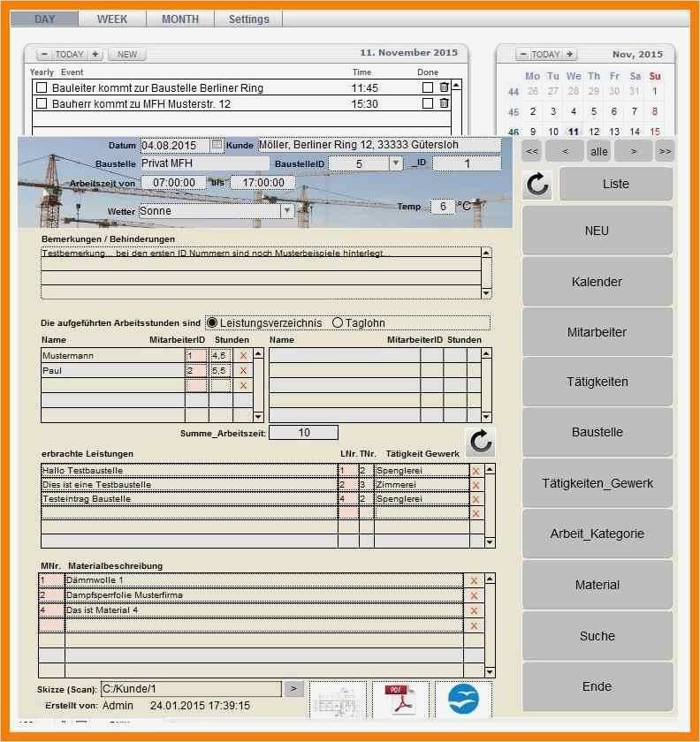Remove the Paul worker row
The height and width of the screenshot is (742, 700).
[243, 370]
